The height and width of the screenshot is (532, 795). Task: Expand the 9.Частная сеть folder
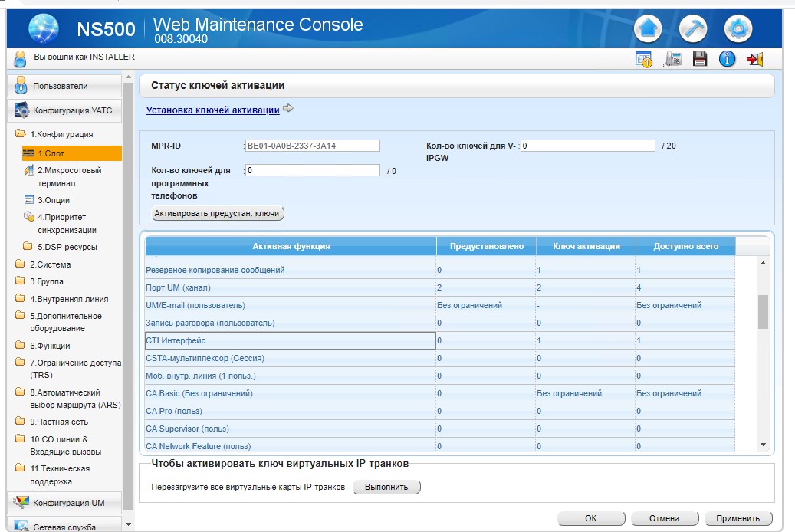click(51, 422)
